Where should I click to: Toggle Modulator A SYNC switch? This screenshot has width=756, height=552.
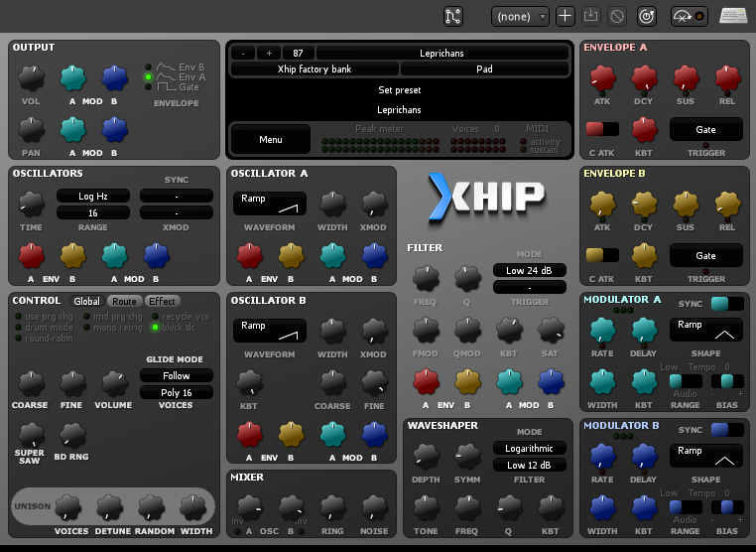[x=726, y=304]
